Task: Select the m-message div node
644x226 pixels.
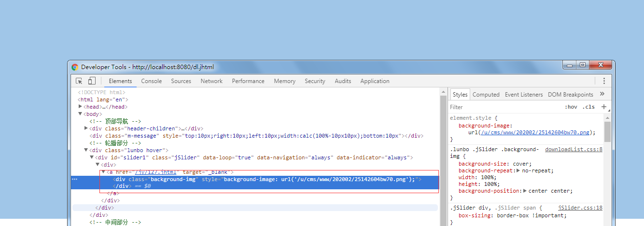Action: point(256,136)
